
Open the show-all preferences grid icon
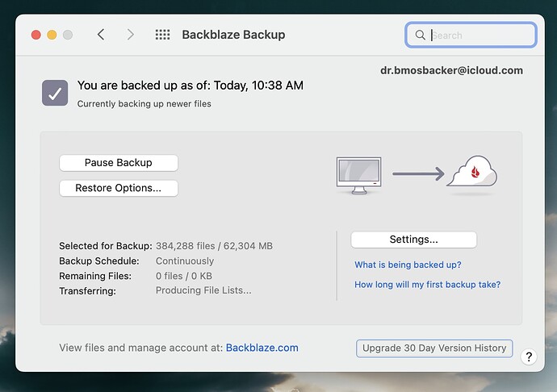click(x=162, y=35)
